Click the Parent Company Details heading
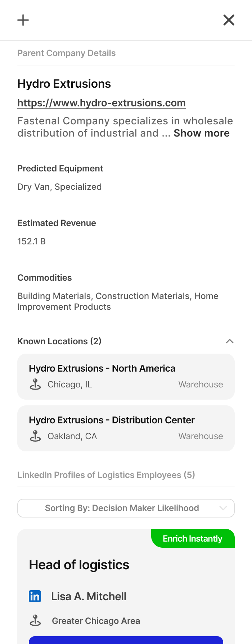252x644 pixels. pyautogui.click(x=67, y=53)
